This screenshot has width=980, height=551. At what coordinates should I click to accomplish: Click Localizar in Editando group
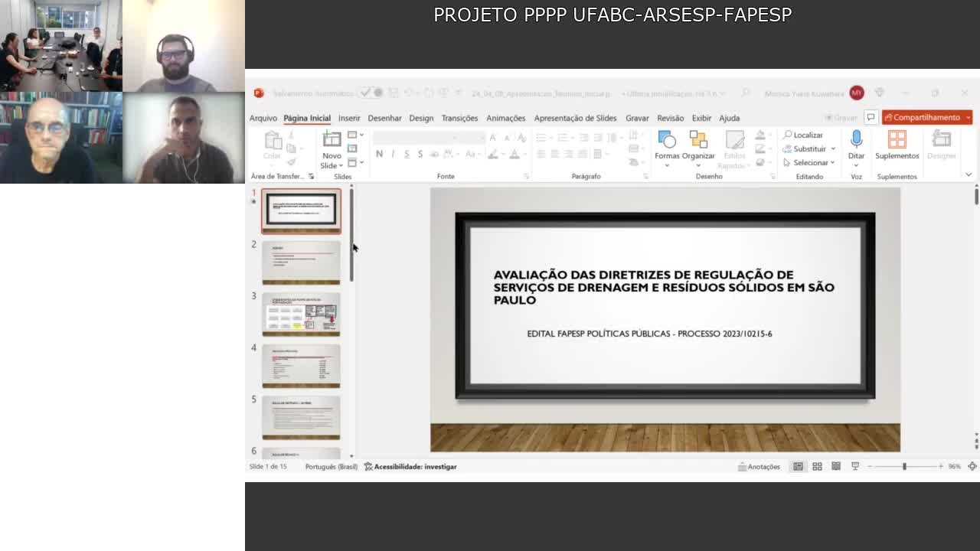click(802, 135)
